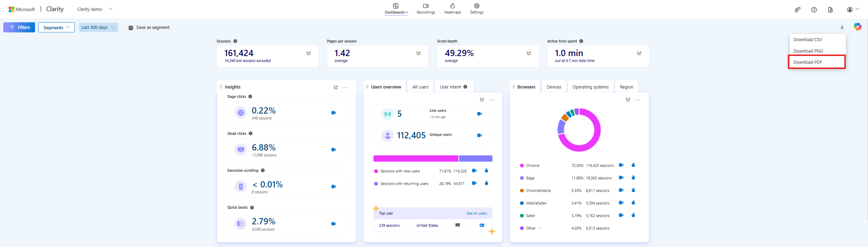Screen dimensions: 868x247
Task: Open the Heatmaps page
Action: tap(452, 9)
